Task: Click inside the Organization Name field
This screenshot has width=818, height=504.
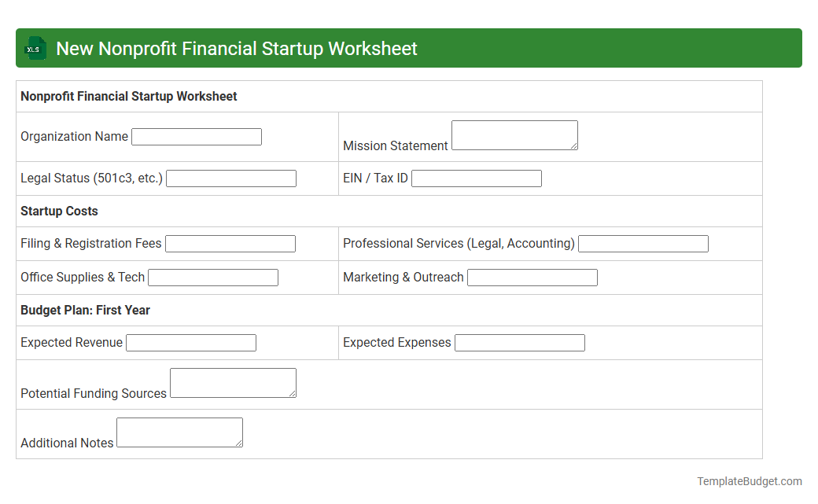Action: coord(196,136)
